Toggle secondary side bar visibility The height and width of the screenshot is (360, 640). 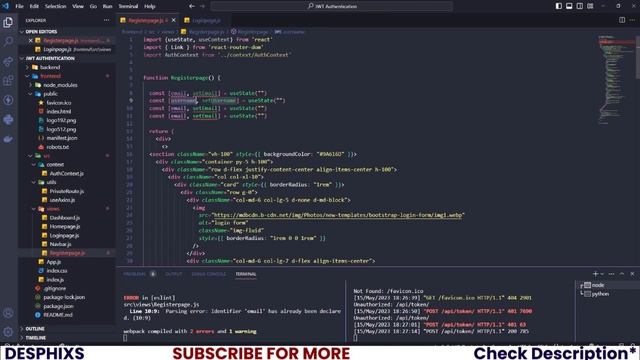point(580,6)
